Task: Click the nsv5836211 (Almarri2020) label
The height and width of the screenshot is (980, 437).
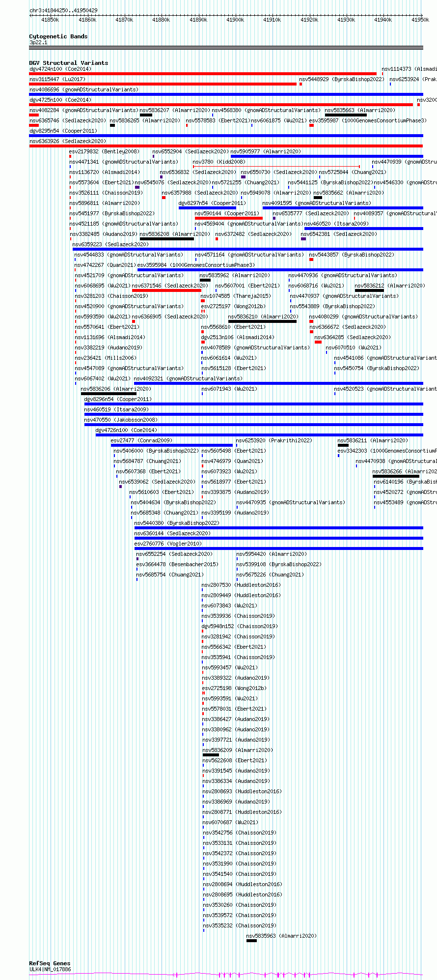Action: point(373,440)
